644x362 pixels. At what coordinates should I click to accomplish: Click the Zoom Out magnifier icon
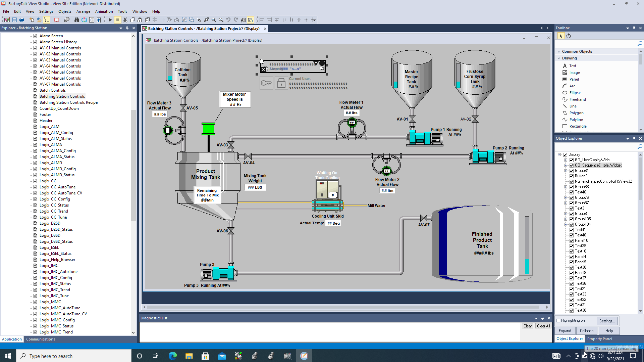[221, 20]
